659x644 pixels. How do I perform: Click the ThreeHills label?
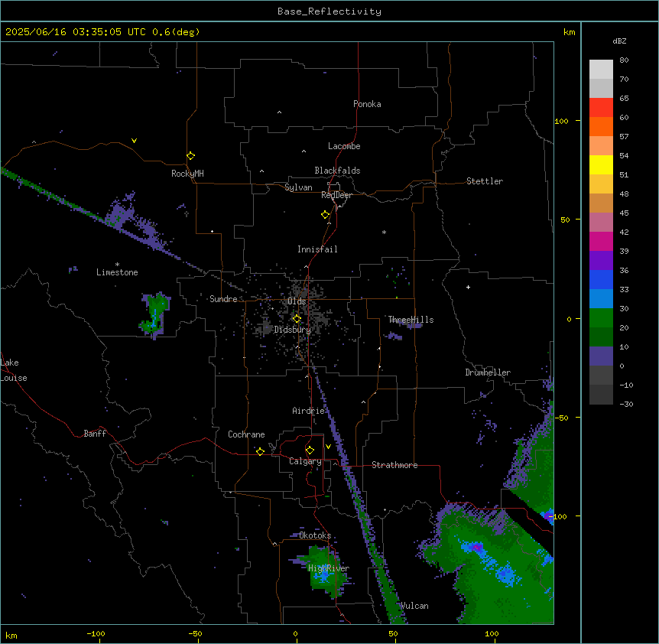[411, 320]
